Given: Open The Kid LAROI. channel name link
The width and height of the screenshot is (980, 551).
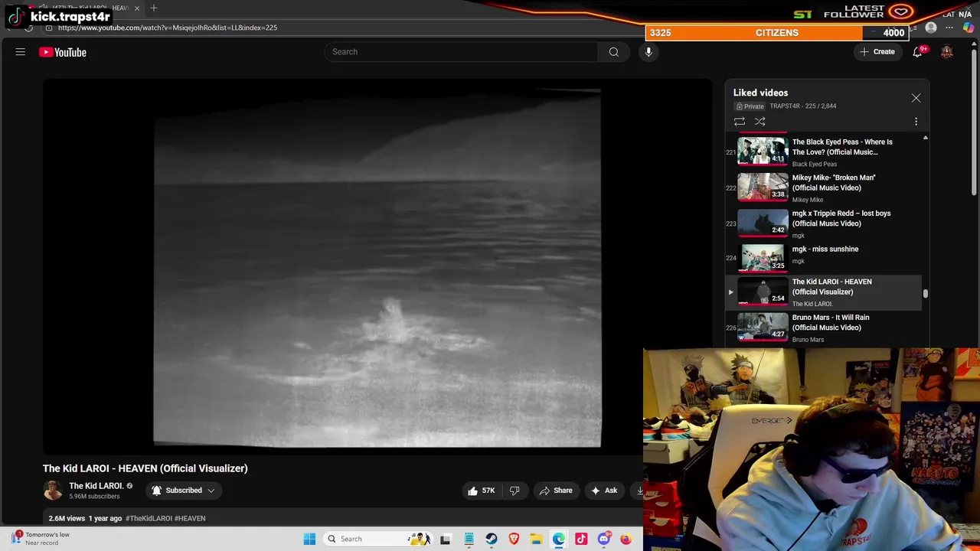Looking at the screenshot, I should 96,486.
